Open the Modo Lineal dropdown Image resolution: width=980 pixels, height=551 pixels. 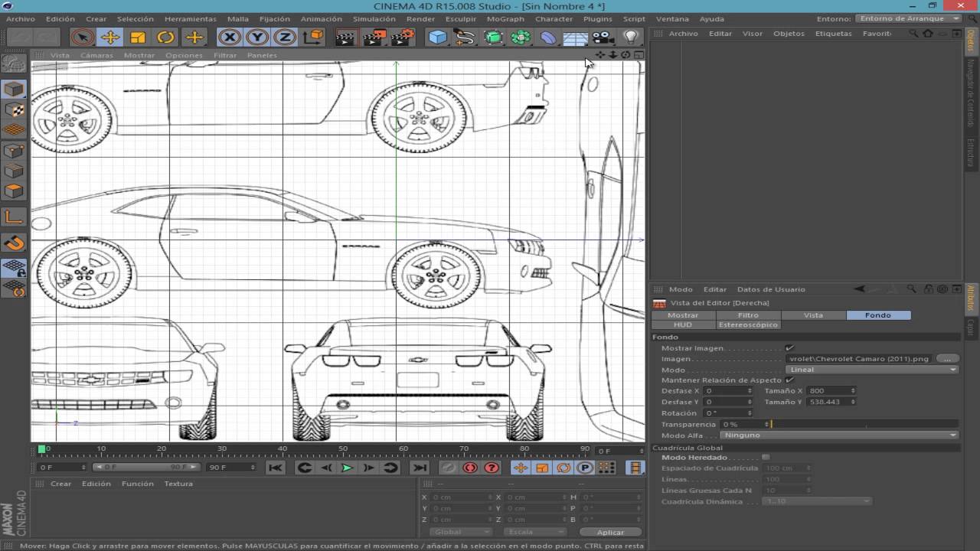[873, 370]
